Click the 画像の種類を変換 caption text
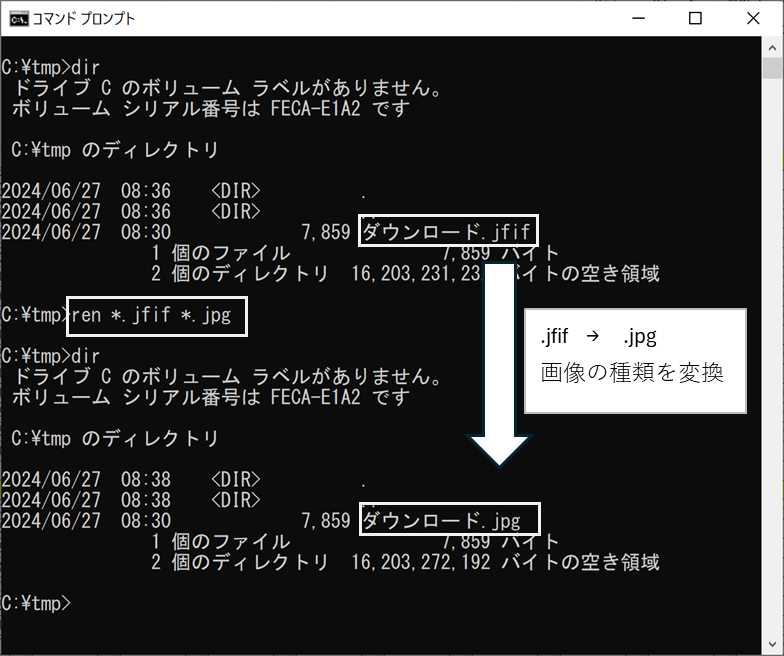 pyautogui.click(x=631, y=372)
